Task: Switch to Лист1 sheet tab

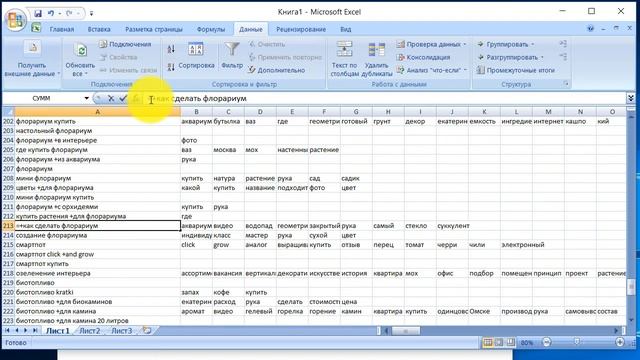Action: [58, 331]
